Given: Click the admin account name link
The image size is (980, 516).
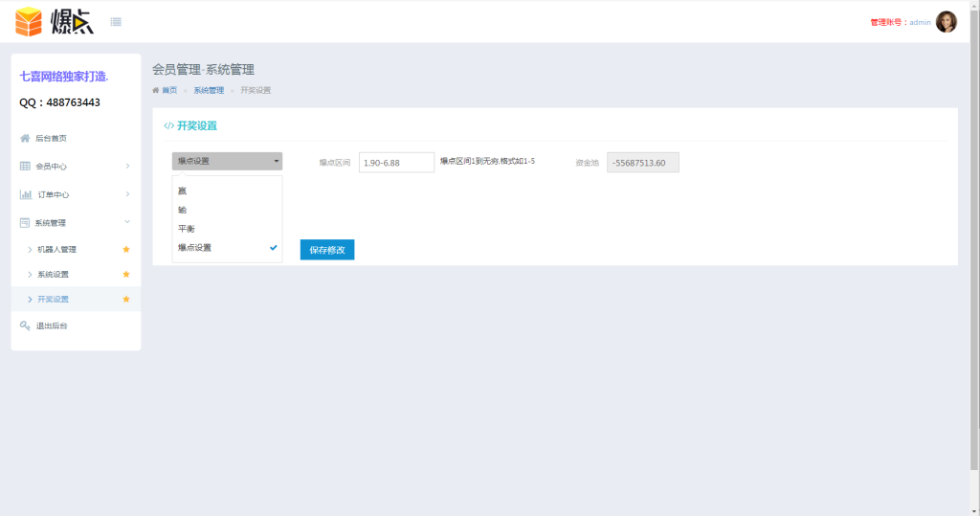Looking at the screenshot, I should [x=920, y=23].
